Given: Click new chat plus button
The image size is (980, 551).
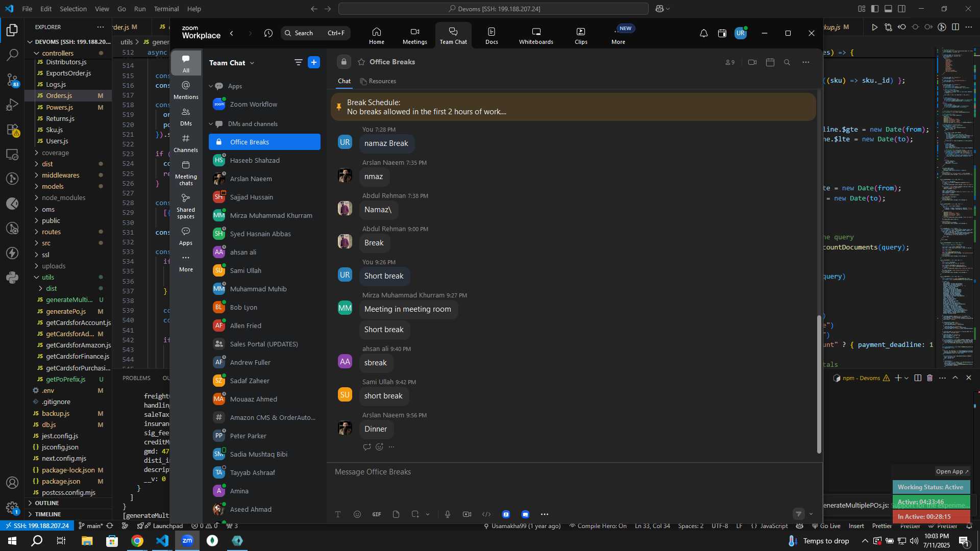Looking at the screenshot, I should tap(314, 62).
